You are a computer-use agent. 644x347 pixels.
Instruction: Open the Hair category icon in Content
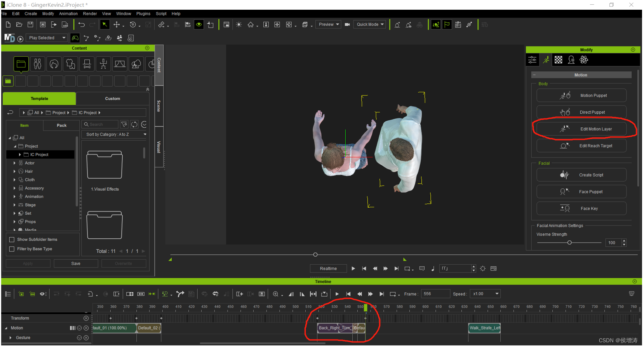pos(54,64)
